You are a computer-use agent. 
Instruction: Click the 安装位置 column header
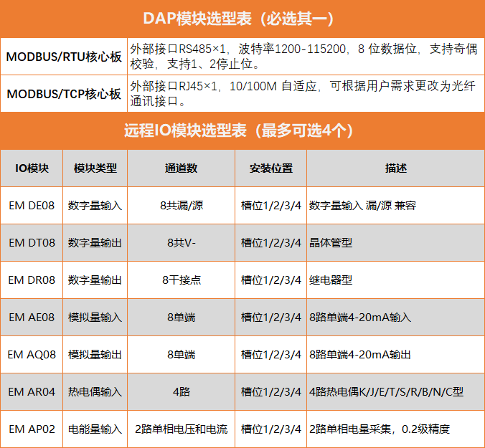click(270, 168)
